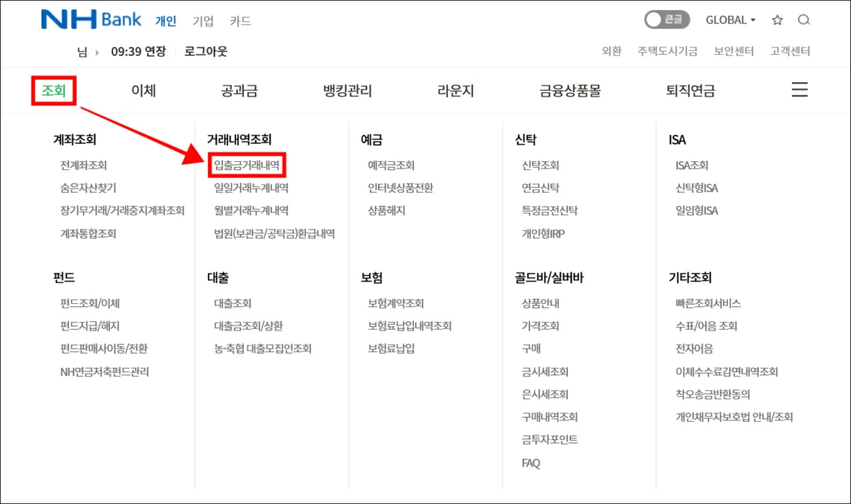Select 농·축협 대출모집인조회 item
851x504 pixels.
click(263, 349)
